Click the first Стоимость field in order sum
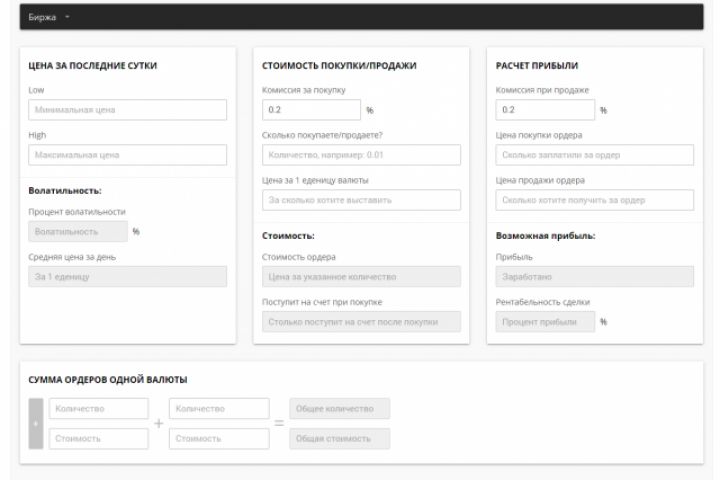The width and height of the screenshot is (720, 480). [99, 439]
